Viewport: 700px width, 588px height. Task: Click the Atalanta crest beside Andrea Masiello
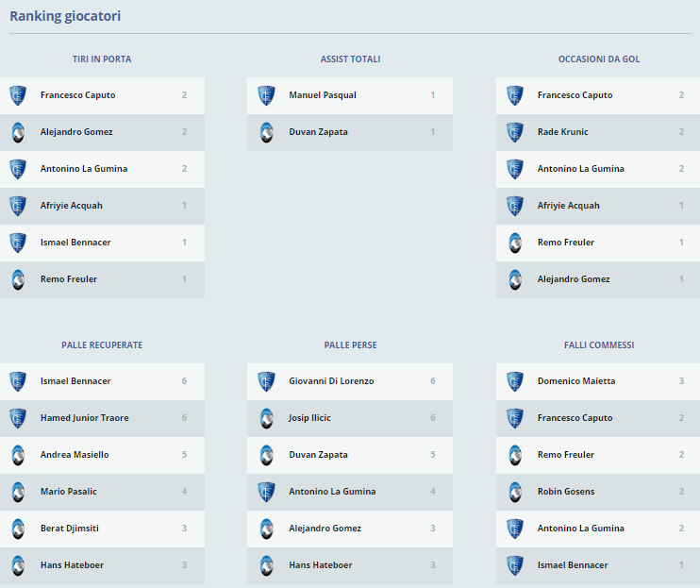pyautogui.click(x=17, y=455)
